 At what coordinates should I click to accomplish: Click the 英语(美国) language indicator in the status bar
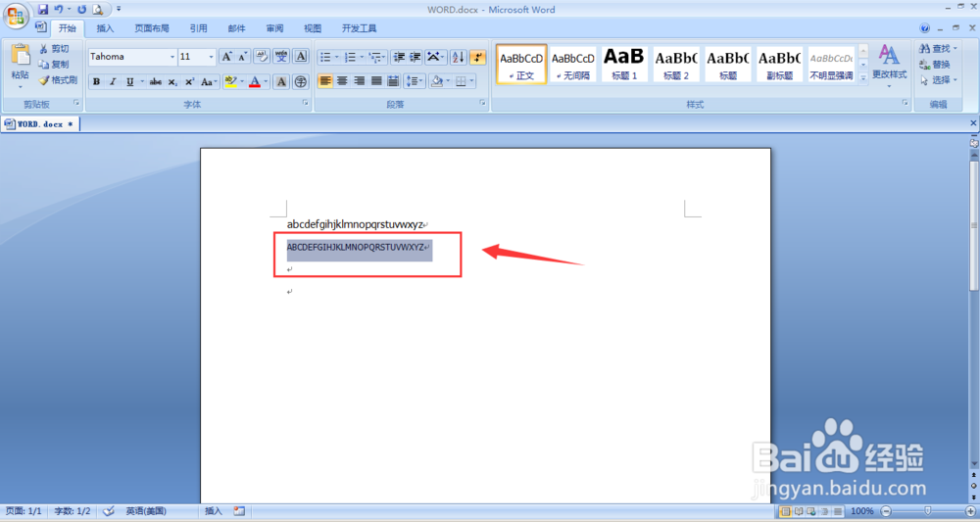(x=146, y=511)
